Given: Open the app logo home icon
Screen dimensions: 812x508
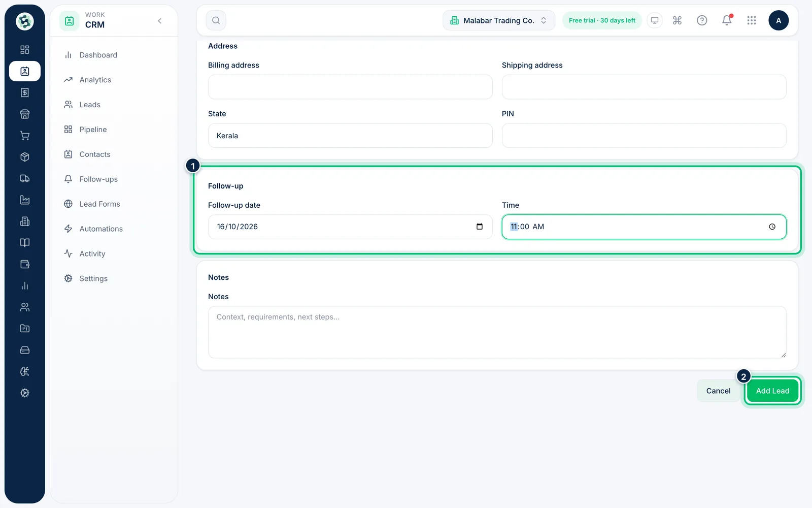Looking at the screenshot, I should point(24,21).
